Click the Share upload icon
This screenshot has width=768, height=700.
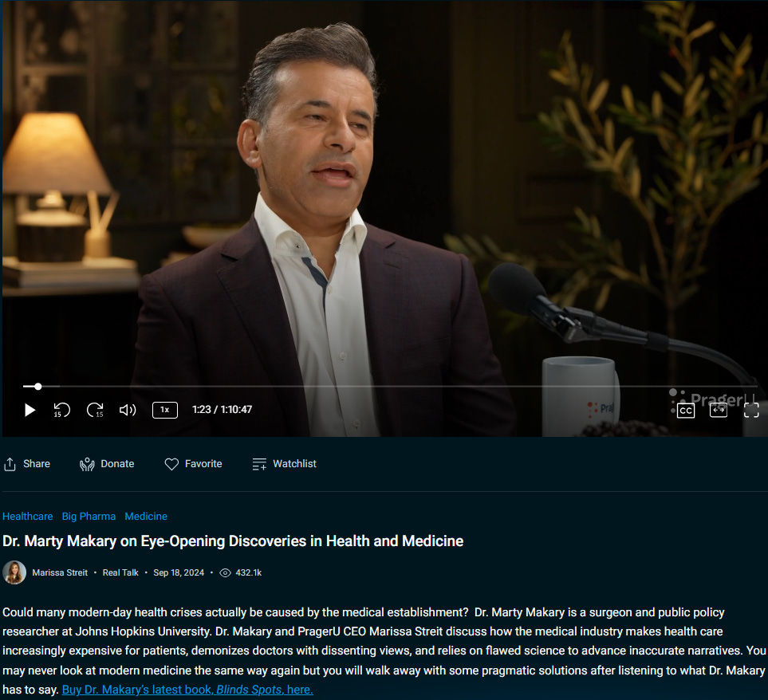pyautogui.click(x=10, y=464)
